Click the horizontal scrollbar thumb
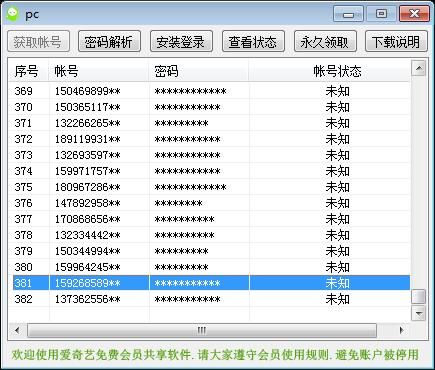The image size is (435, 370). [202, 330]
